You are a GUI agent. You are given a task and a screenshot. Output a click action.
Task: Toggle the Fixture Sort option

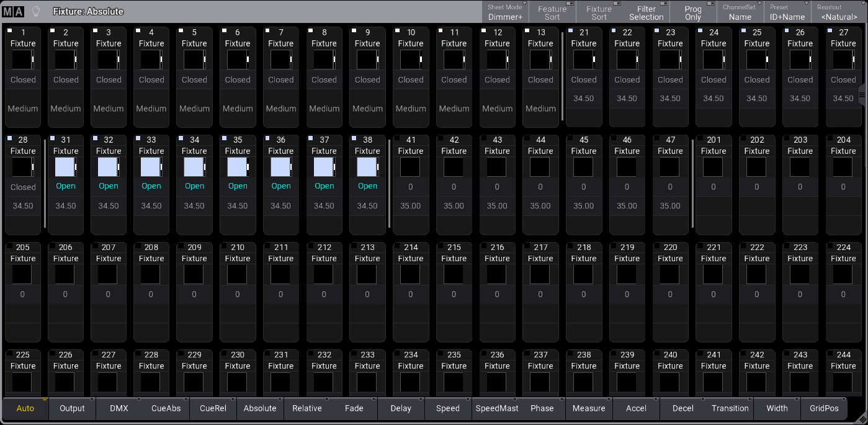(599, 12)
